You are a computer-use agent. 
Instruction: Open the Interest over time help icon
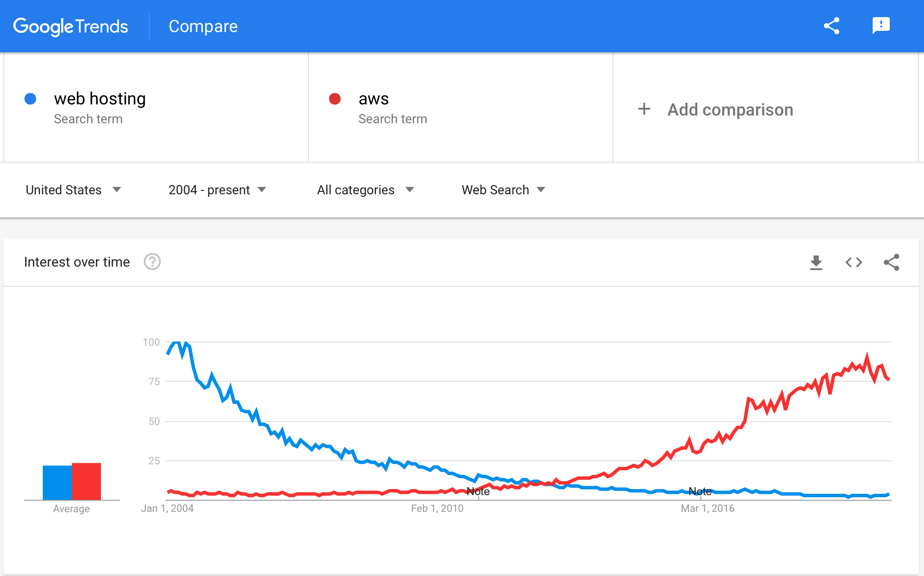(x=152, y=262)
